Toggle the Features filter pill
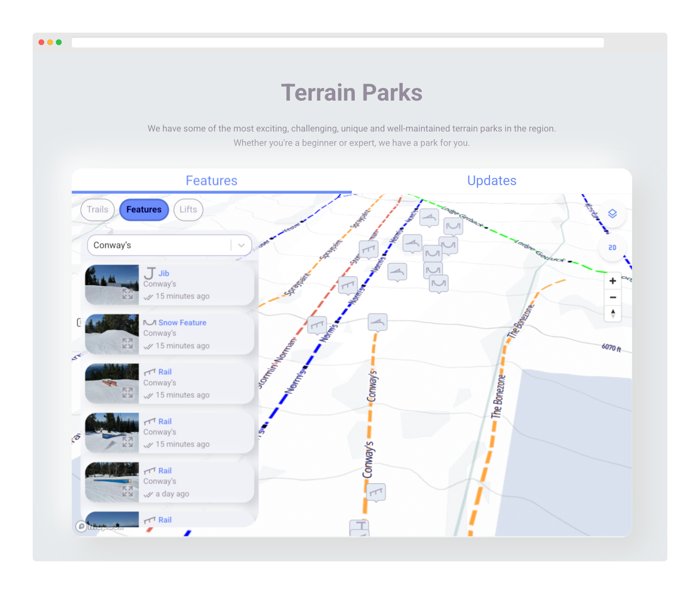The height and width of the screenshot is (594, 700). point(144,209)
